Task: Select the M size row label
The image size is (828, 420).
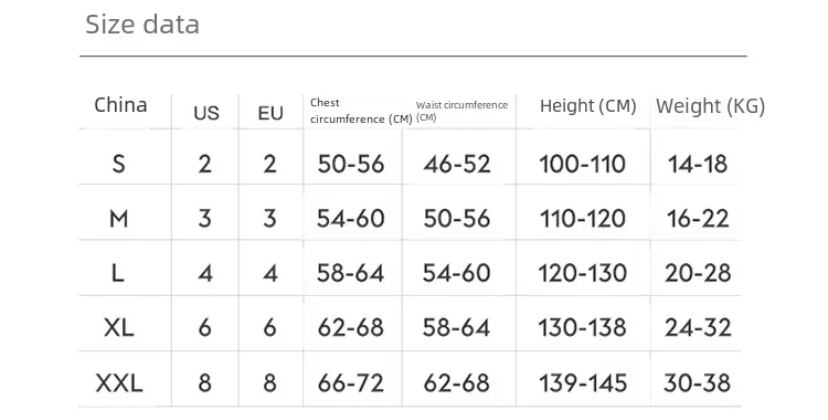Action: [119, 218]
